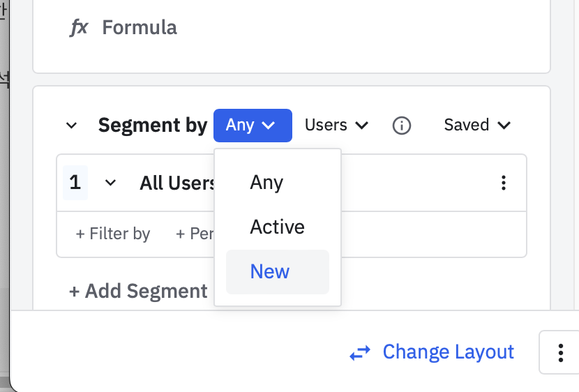Open the Users dropdown
The width and height of the screenshot is (579, 392).
tap(336, 126)
